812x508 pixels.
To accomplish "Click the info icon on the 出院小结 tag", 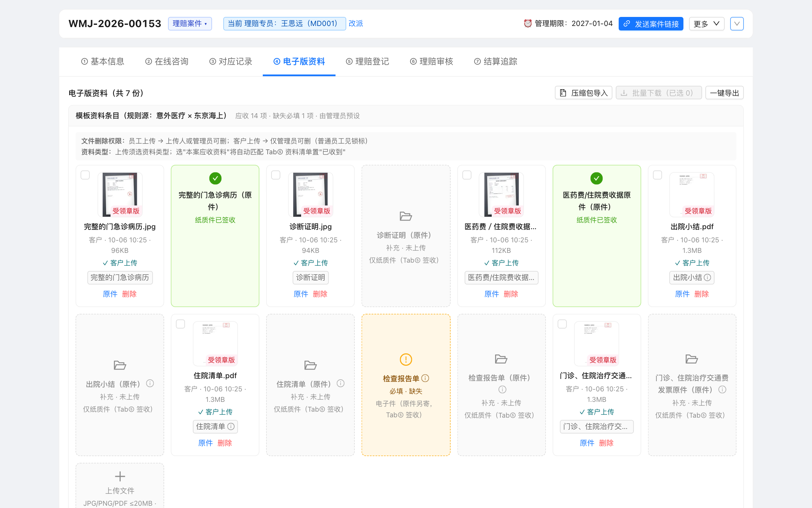I will click(707, 277).
